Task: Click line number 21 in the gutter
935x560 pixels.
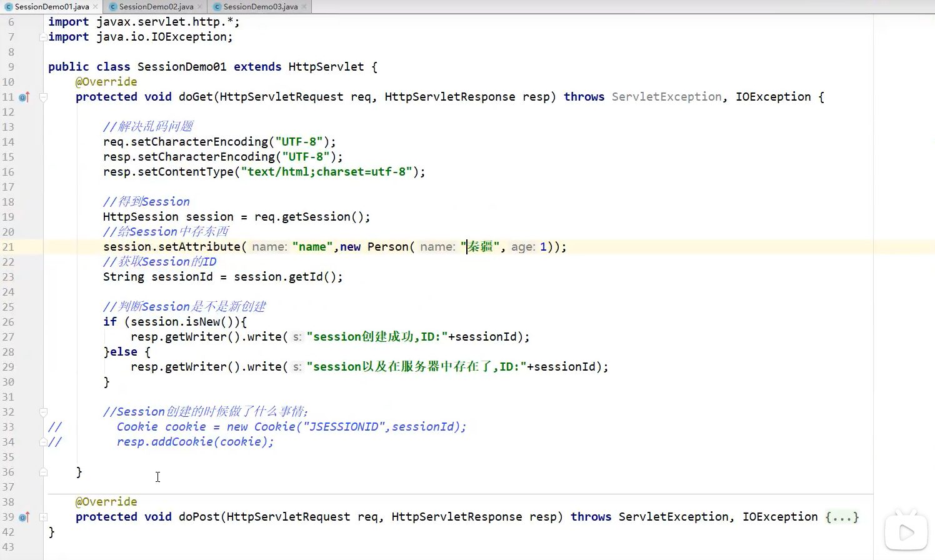Action: point(8,247)
